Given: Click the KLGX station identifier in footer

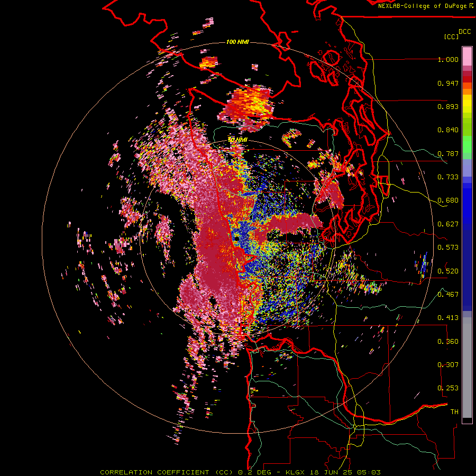Looking at the screenshot, I should 295,472.
